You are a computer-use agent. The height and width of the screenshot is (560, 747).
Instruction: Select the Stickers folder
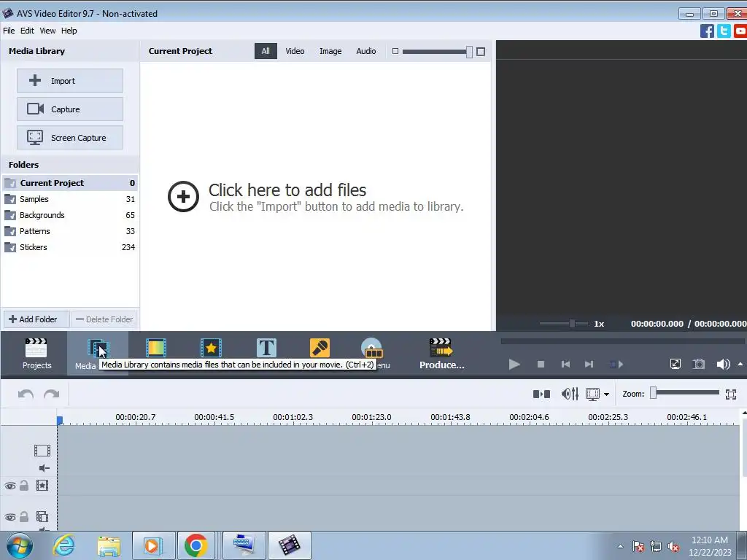[x=70, y=247]
